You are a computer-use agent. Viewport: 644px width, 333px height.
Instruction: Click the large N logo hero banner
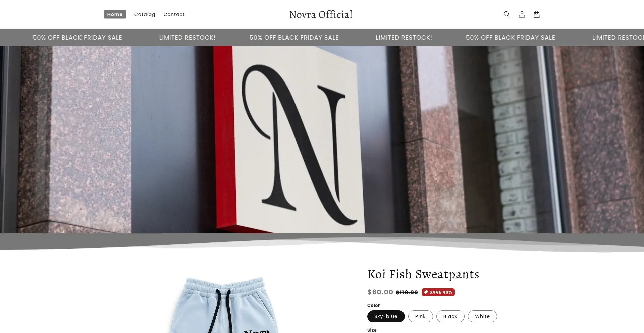tap(322, 140)
